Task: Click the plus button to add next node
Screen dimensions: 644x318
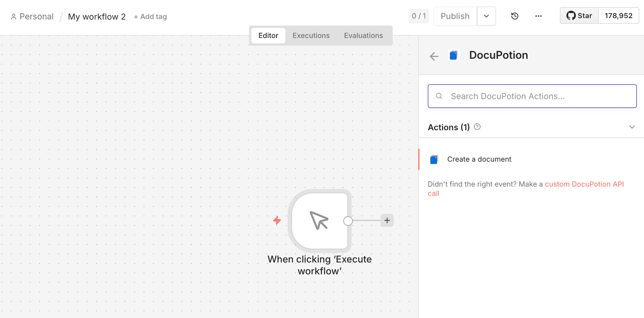Action: click(387, 220)
